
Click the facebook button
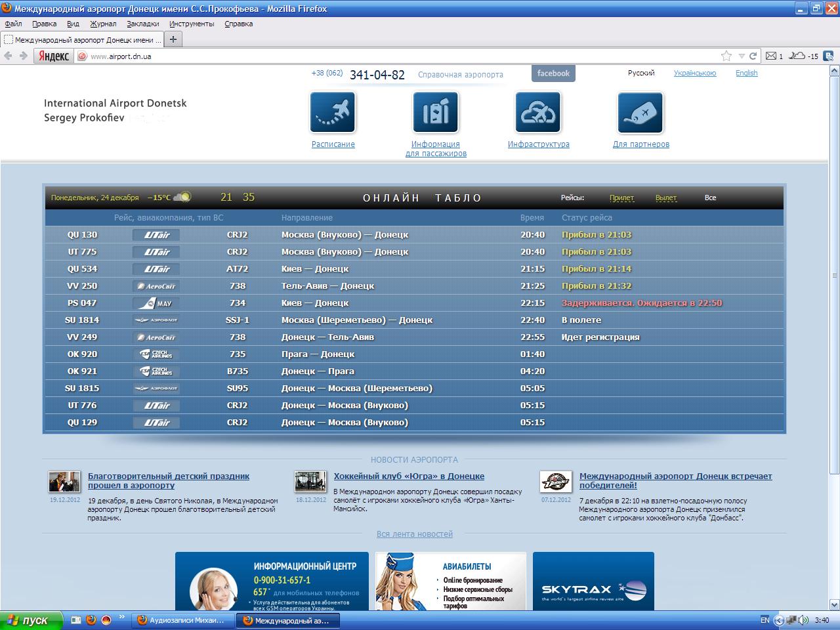[553, 73]
